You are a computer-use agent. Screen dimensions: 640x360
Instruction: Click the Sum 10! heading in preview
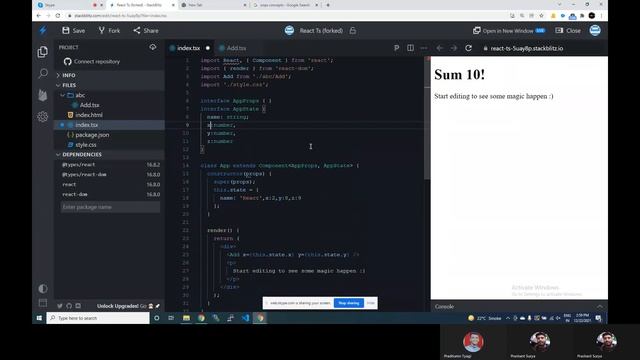click(x=460, y=75)
